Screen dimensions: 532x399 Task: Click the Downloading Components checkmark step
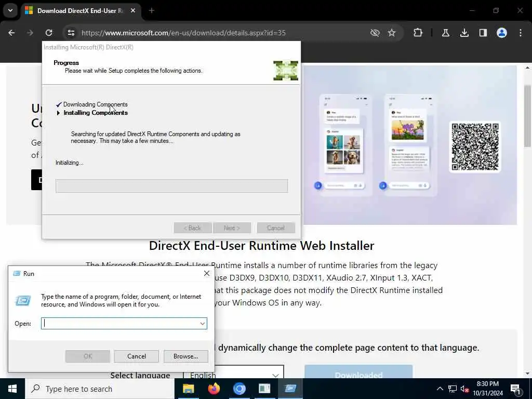pyautogui.click(x=59, y=104)
